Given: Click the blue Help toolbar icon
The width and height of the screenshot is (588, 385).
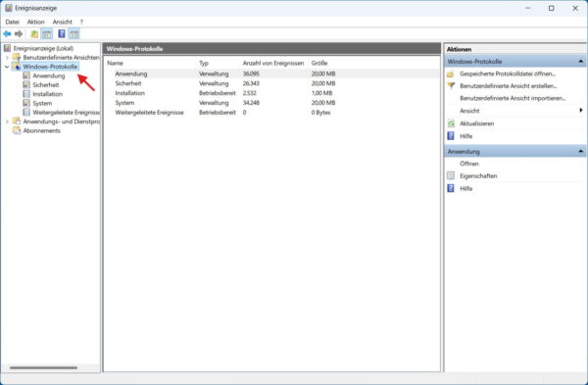Looking at the screenshot, I should [62, 34].
